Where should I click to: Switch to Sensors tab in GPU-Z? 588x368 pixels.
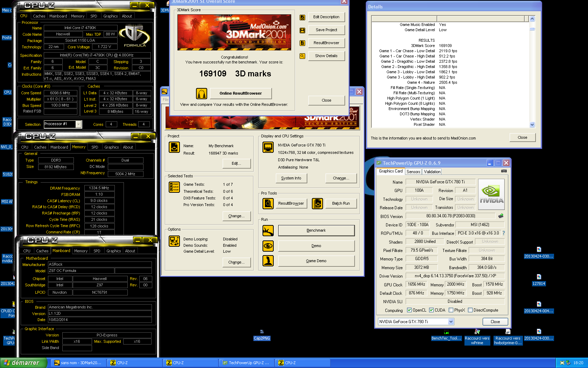(413, 172)
